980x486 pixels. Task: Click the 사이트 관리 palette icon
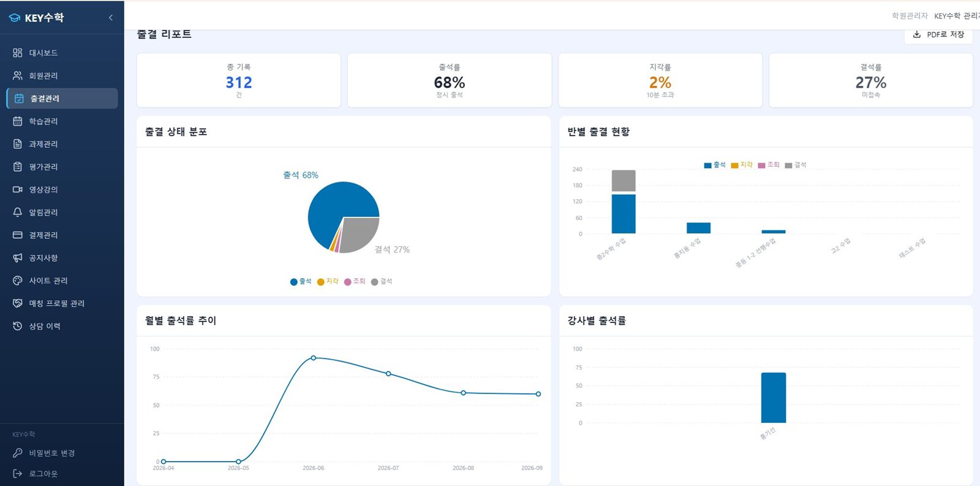tap(18, 281)
